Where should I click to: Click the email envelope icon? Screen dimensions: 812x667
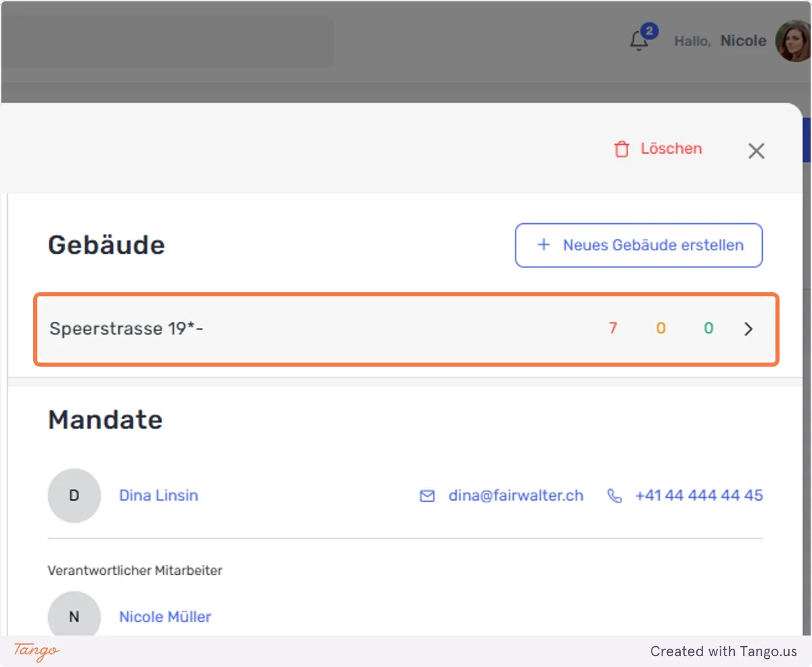pyautogui.click(x=427, y=496)
